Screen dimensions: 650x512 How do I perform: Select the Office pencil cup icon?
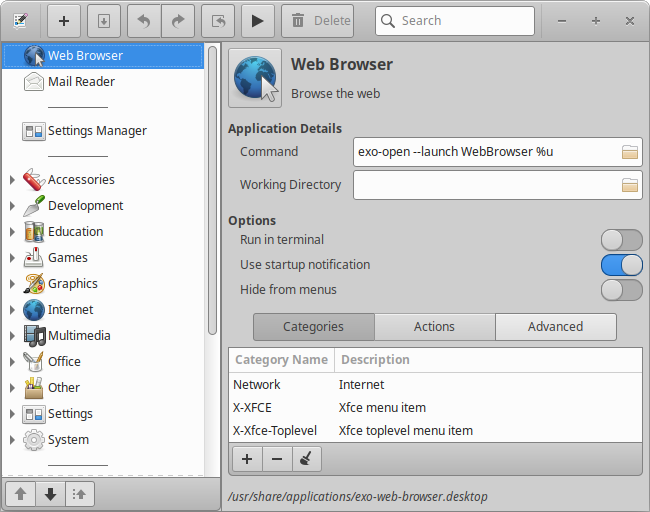(x=34, y=362)
